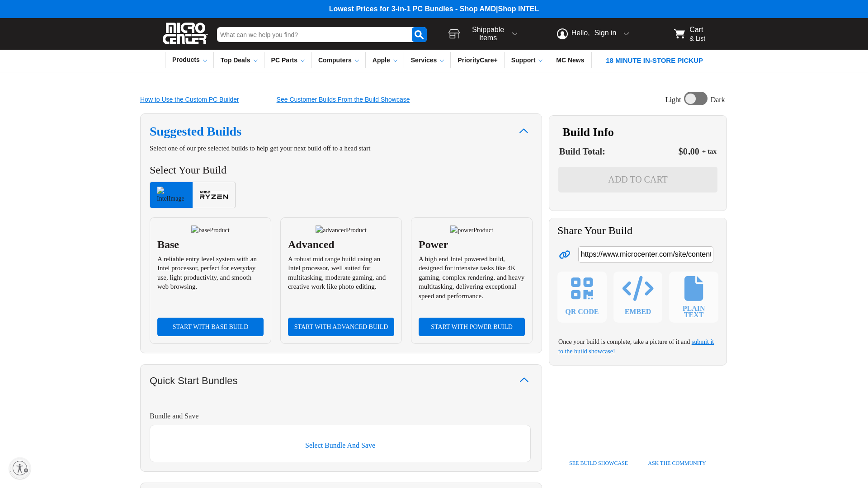Viewport: 868px width, 488px height.
Task: Open MC News
Action: (x=570, y=60)
